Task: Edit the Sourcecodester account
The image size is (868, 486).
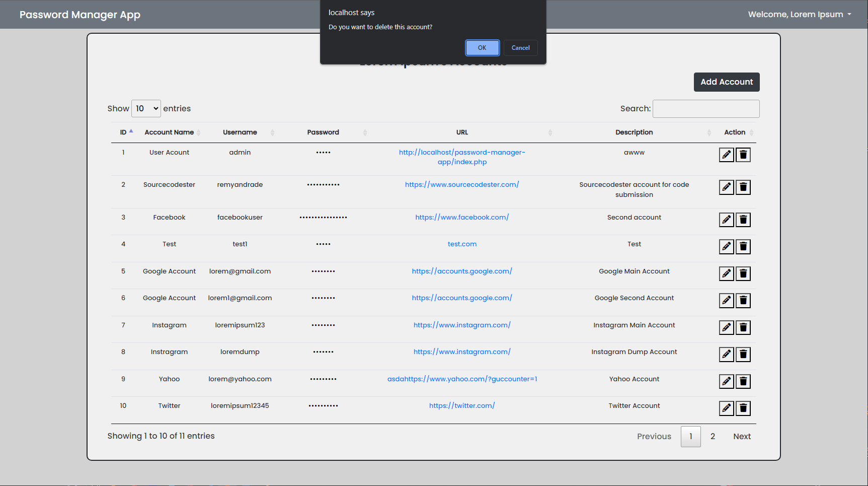Action: coord(726,187)
